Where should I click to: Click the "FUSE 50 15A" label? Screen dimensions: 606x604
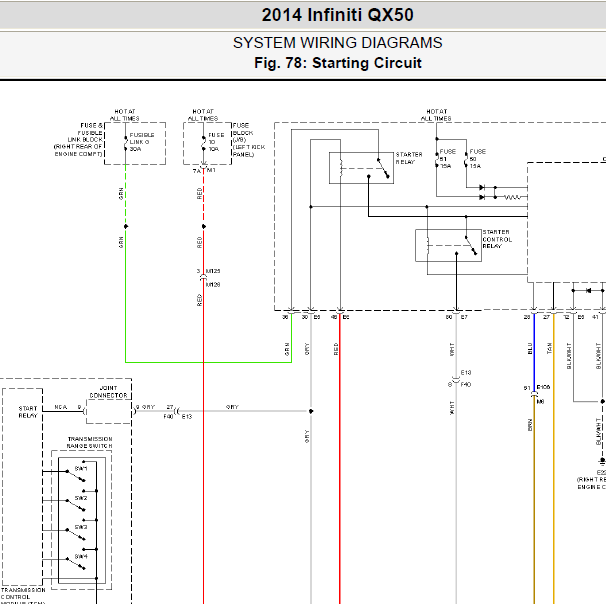477,158
